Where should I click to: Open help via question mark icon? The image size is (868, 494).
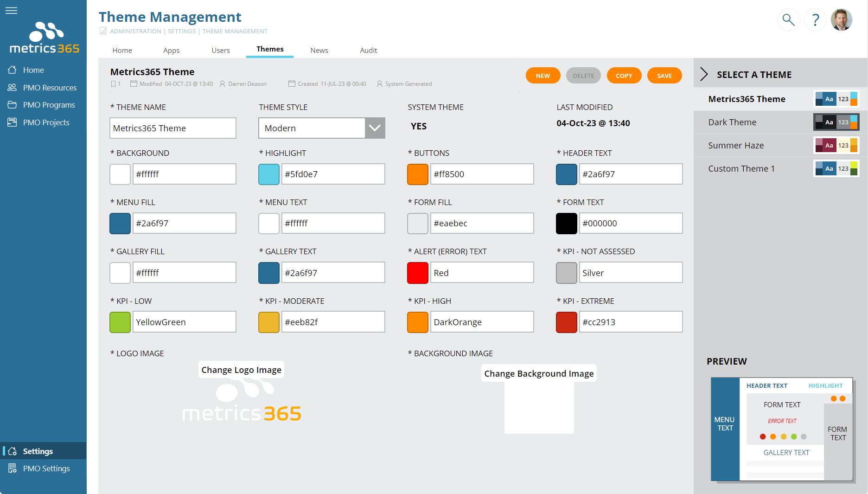pyautogui.click(x=815, y=20)
